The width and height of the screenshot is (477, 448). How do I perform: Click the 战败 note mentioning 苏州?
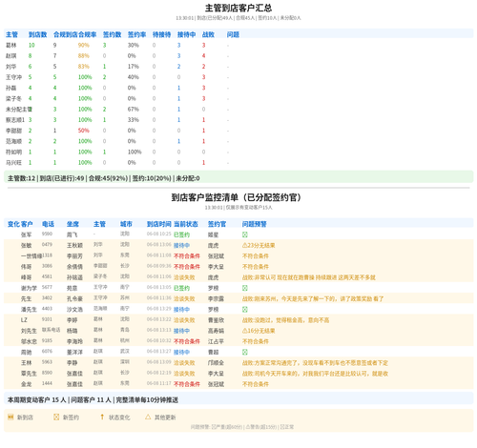pyautogui.click(x=313, y=298)
